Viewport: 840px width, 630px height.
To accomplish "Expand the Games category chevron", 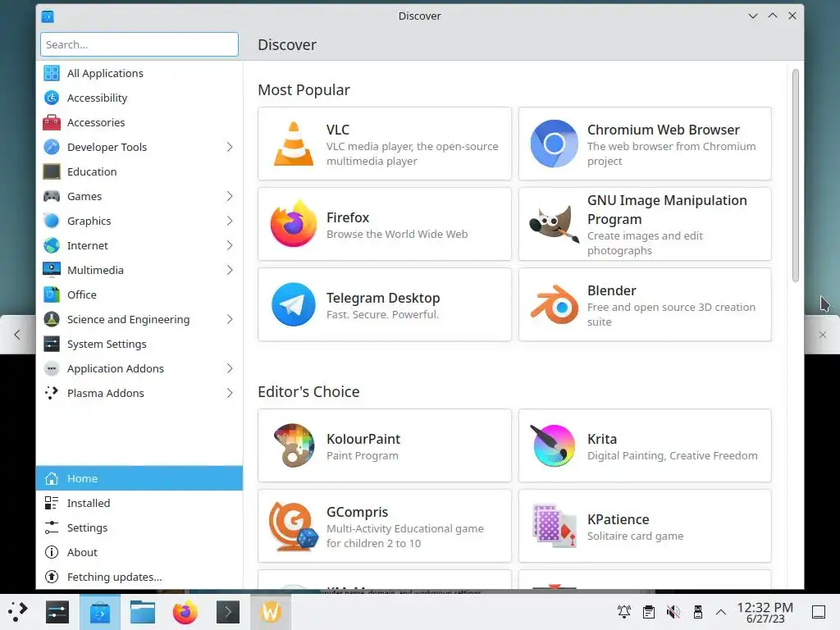I will (x=230, y=197).
